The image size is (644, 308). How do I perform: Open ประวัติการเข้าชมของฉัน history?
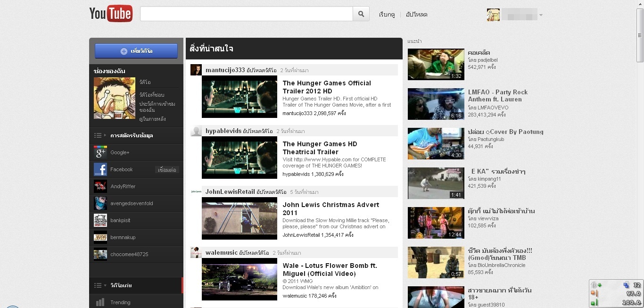(157, 107)
